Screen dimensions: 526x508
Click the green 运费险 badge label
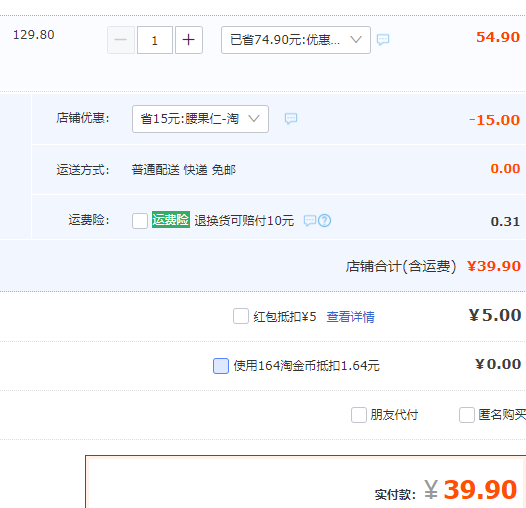(x=171, y=220)
